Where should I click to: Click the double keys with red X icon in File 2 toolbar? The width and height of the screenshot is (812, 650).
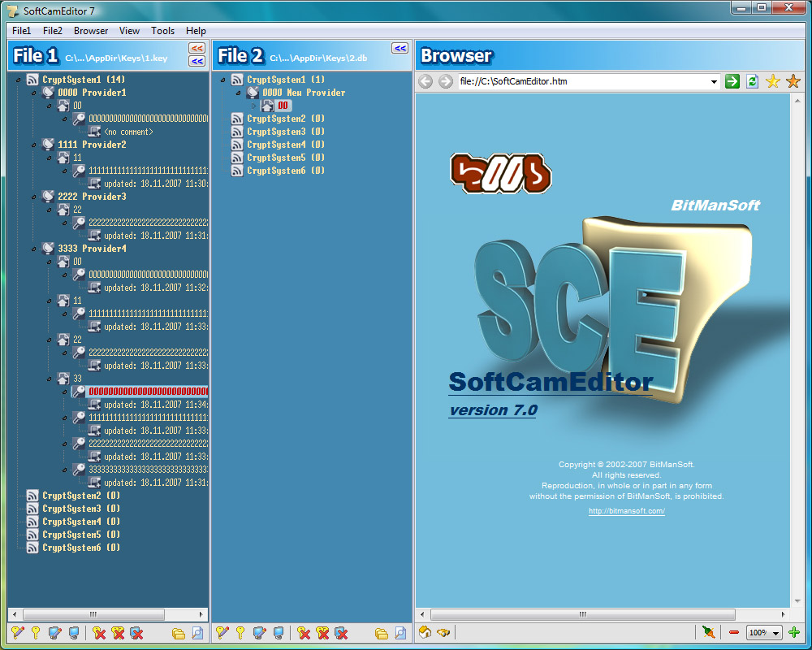click(x=322, y=633)
